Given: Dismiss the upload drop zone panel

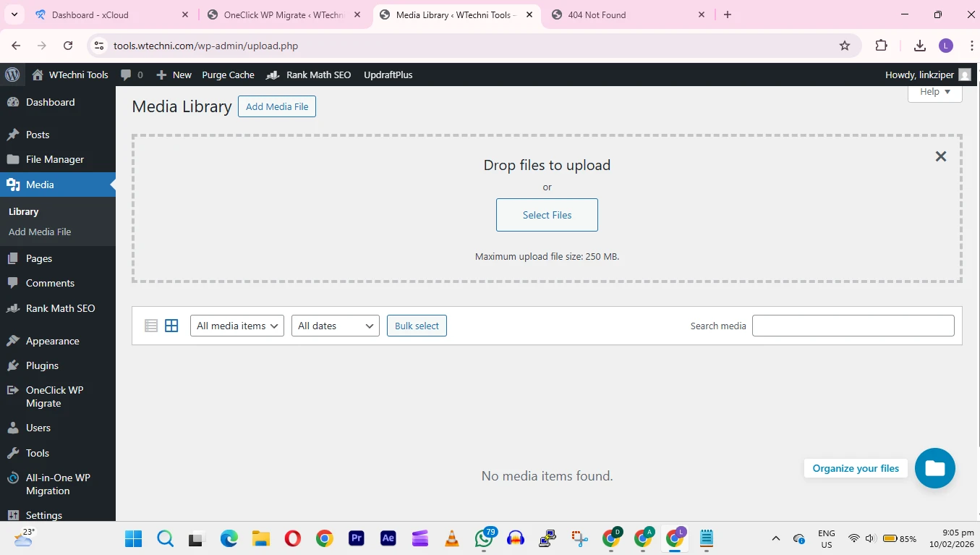Looking at the screenshot, I should [x=940, y=156].
